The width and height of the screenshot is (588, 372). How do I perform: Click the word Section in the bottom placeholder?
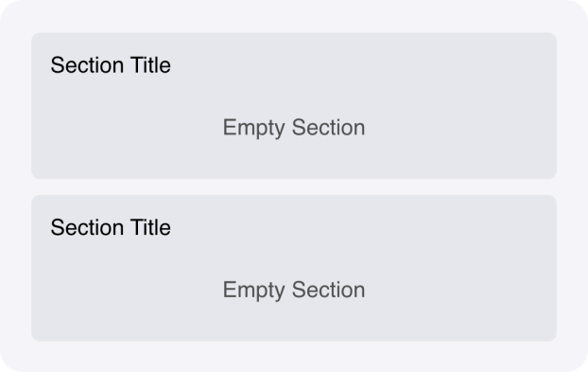328,290
